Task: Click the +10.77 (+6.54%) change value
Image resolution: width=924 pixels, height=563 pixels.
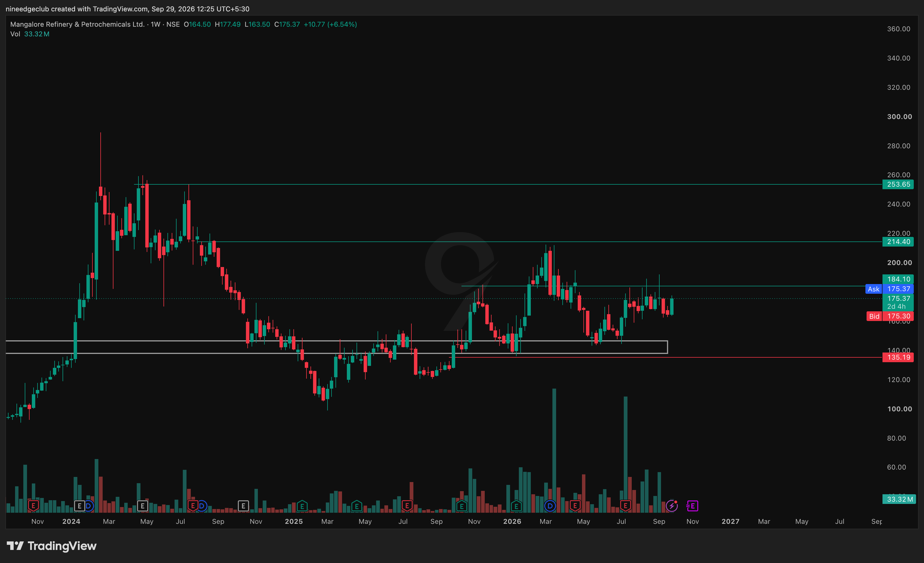Action: 330,24
